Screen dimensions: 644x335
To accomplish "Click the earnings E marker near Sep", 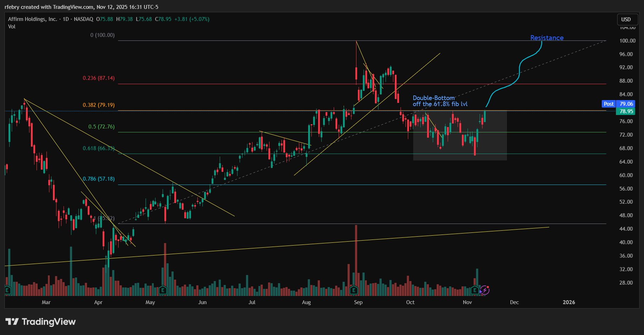I will click(354, 290).
